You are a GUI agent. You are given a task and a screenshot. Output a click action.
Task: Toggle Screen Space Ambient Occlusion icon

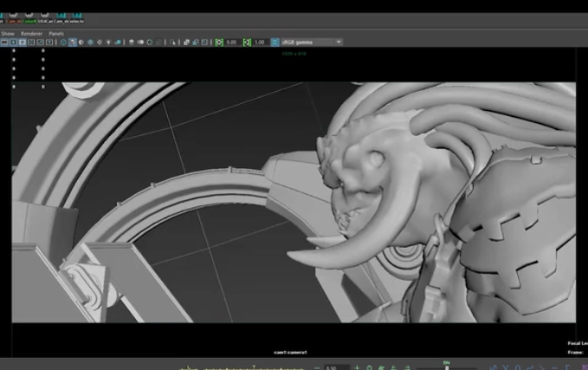[132, 42]
